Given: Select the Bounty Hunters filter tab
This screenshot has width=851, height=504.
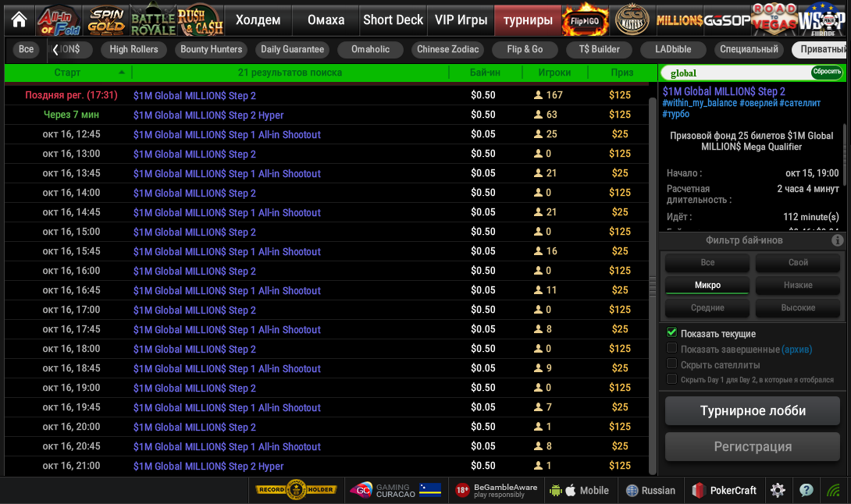Looking at the screenshot, I should (211, 49).
